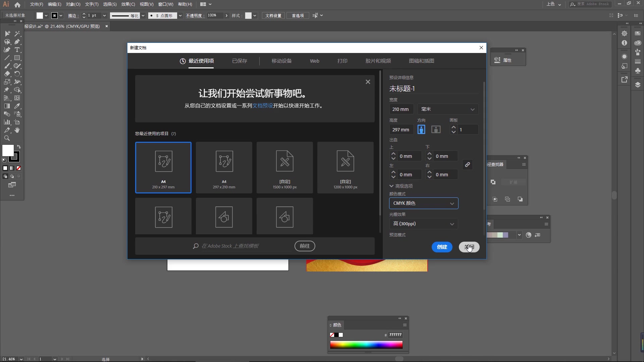The width and height of the screenshot is (644, 362).
Task: Toggle landscape page orientation icon
Action: tap(436, 129)
